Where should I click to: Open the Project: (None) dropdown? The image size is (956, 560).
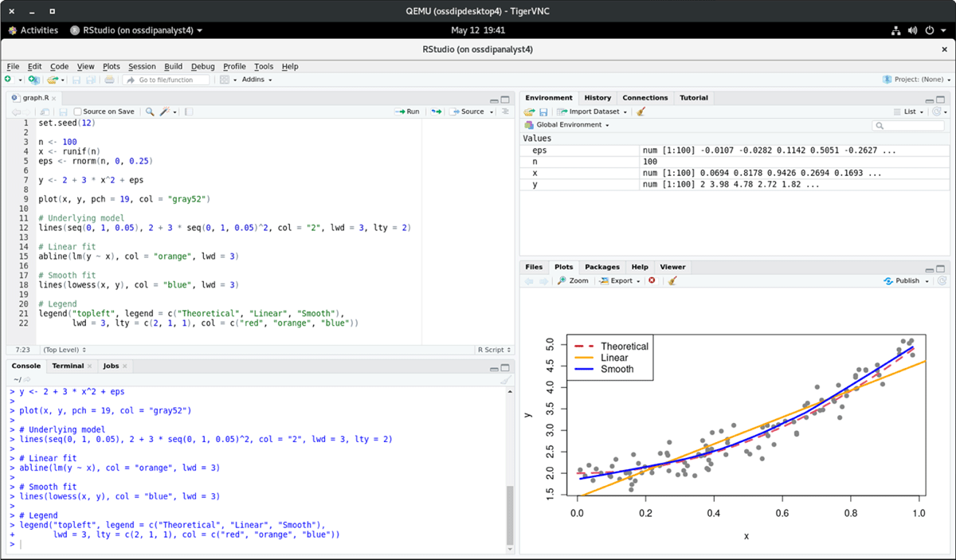pyautogui.click(x=916, y=80)
